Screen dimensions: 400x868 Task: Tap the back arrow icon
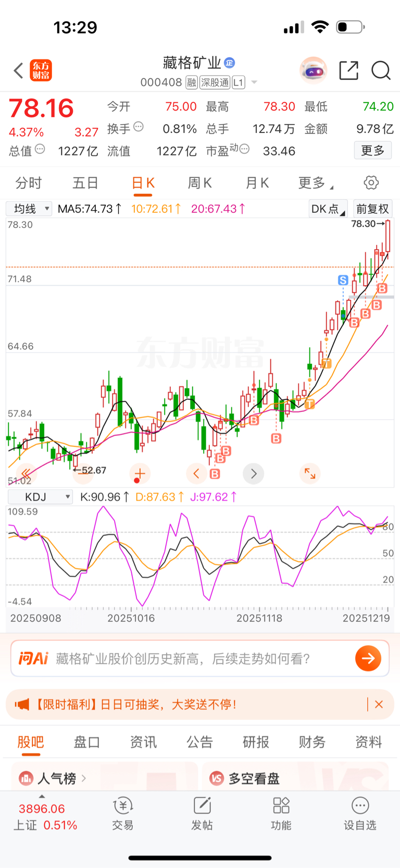pos(19,70)
